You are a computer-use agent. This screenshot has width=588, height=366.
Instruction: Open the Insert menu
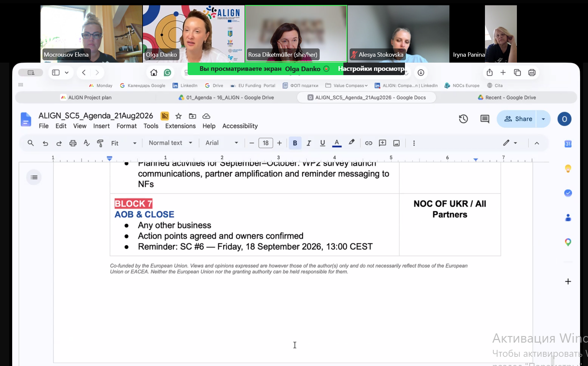pyautogui.click(x=101, y=126)
